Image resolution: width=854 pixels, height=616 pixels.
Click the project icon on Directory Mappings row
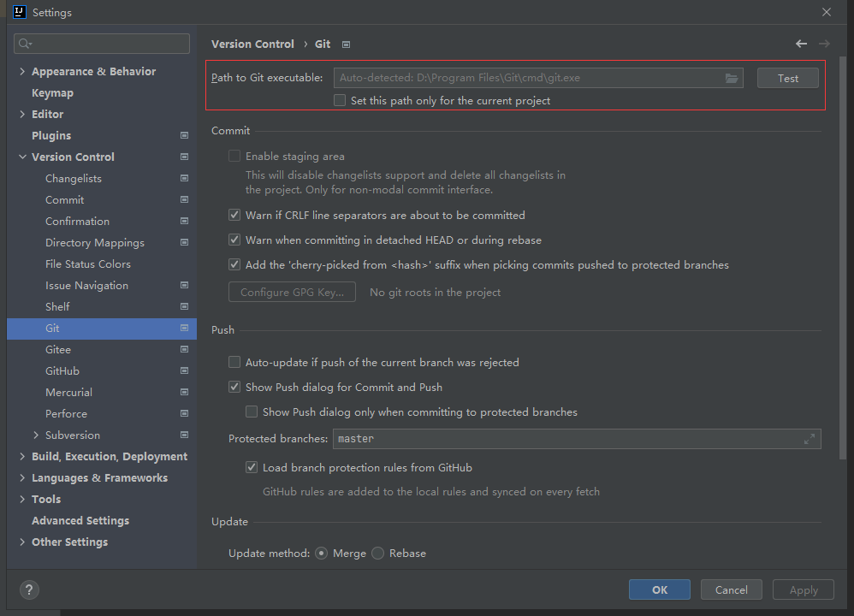point(184,242)
